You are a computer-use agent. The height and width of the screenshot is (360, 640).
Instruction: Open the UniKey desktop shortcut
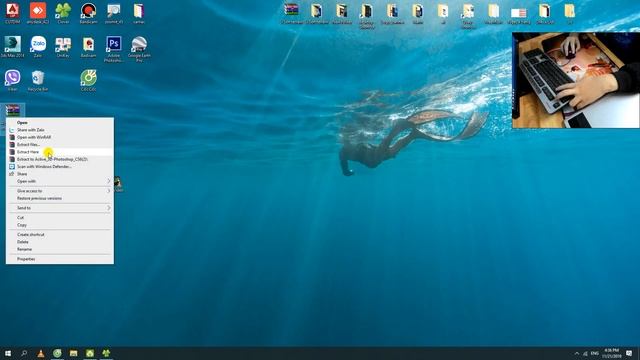pyautogui.click(x=63, y=47)
